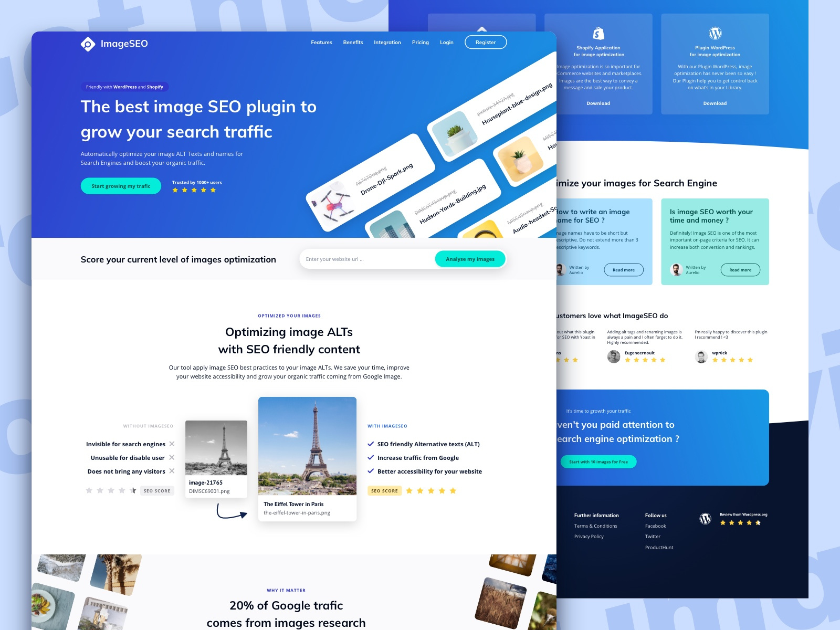This screenshot has height=630, width=840.
Task: Open the color Eiffel Tower in Paris image
Action: point(307,446)
